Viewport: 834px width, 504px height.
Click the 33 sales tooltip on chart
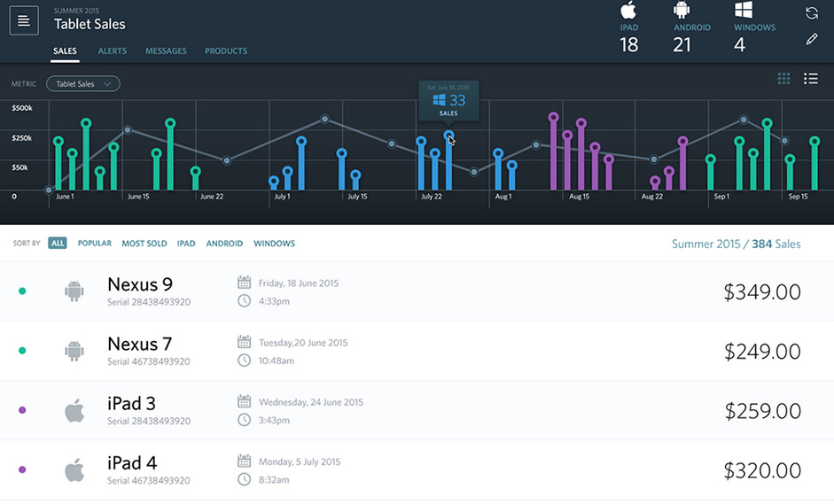coord(448,100)
